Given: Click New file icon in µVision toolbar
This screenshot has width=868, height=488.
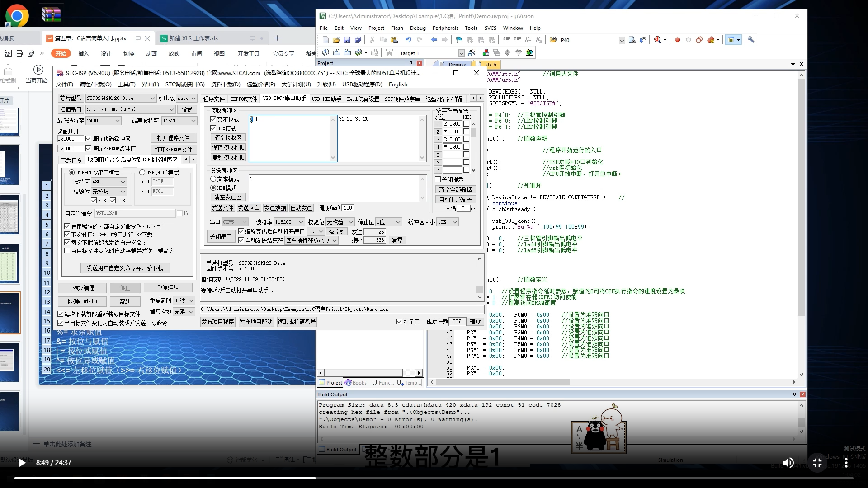Looking at the screenshot, I should point(325,40).
